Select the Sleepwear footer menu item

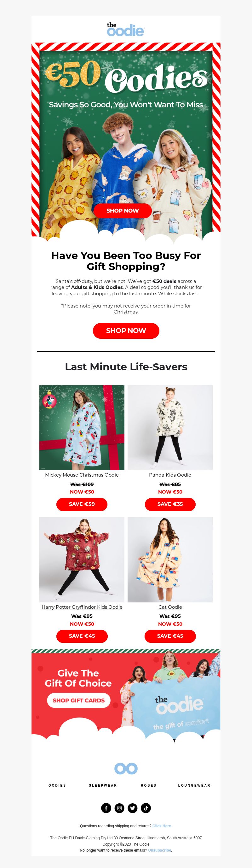click(x=103, y=785)
